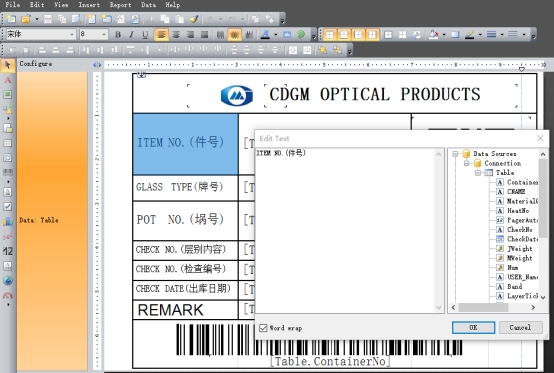
Task: Click the New page icon
Action: [x=92, y=19]
